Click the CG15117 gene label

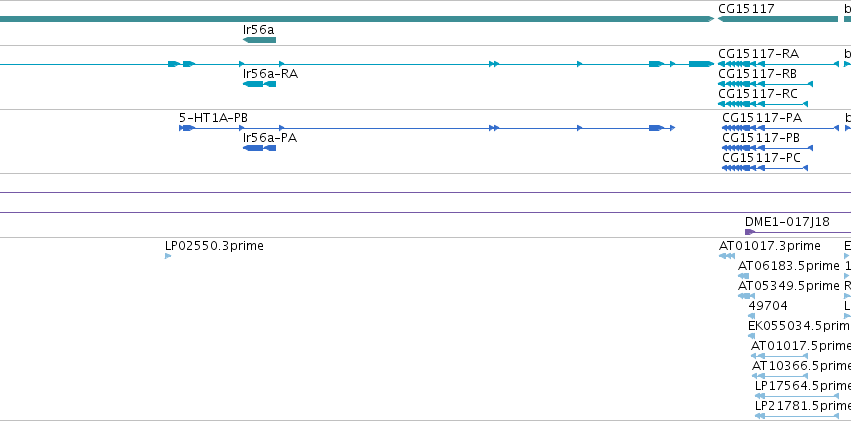point(746,9)
